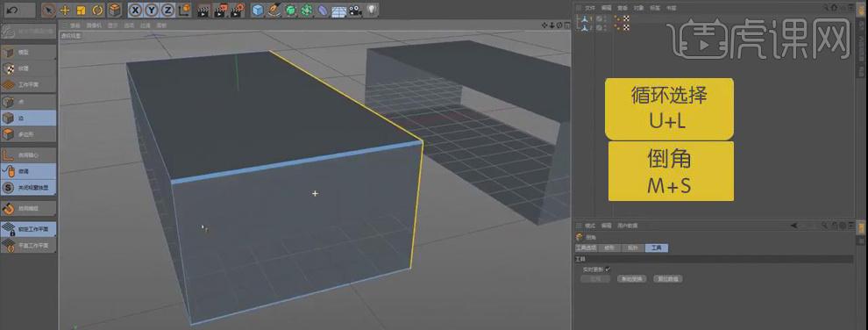Open viewport 查看 menu
The width and height of the screenshot is (868, 330).
coord(75,25)
